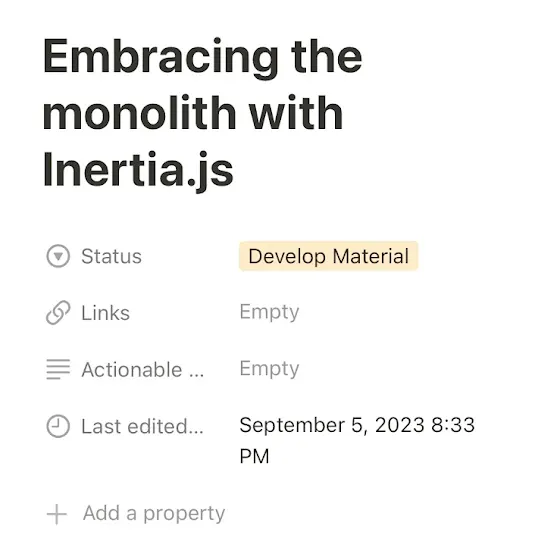Click the Status select-type icon
This screenshot has height=560, width=560.
[58, 256]
